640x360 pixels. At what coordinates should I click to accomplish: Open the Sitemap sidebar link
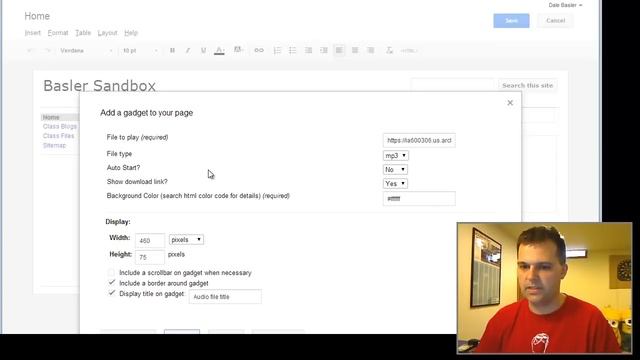(x=54, y=145)
